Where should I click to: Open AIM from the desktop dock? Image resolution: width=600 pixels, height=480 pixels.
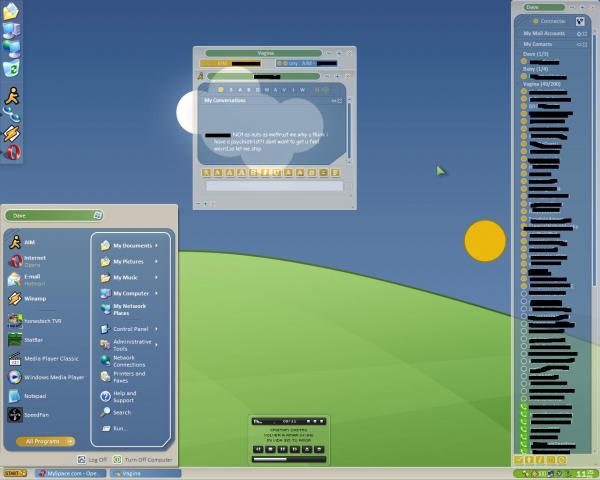coord(12,95)
